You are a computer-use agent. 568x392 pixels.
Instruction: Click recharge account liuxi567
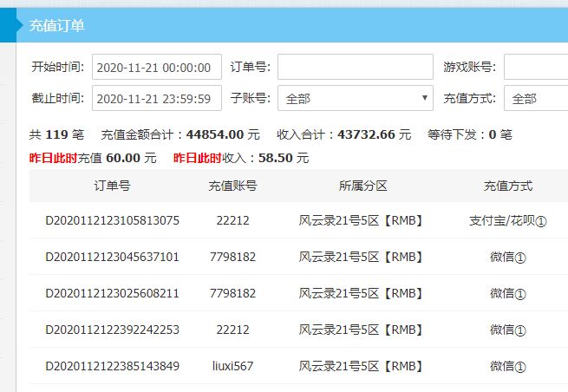[x=232, y=366]
